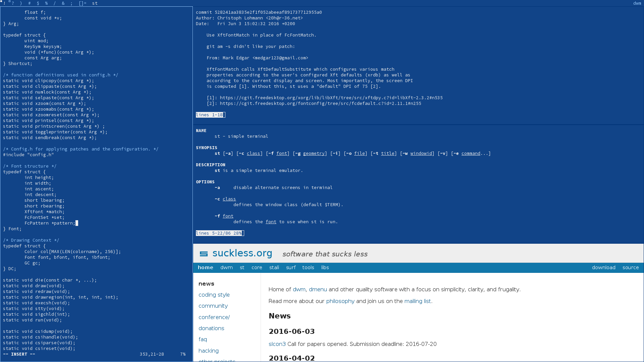
Task: Click the download link in suckless navigation
Action: coord(604,267)
